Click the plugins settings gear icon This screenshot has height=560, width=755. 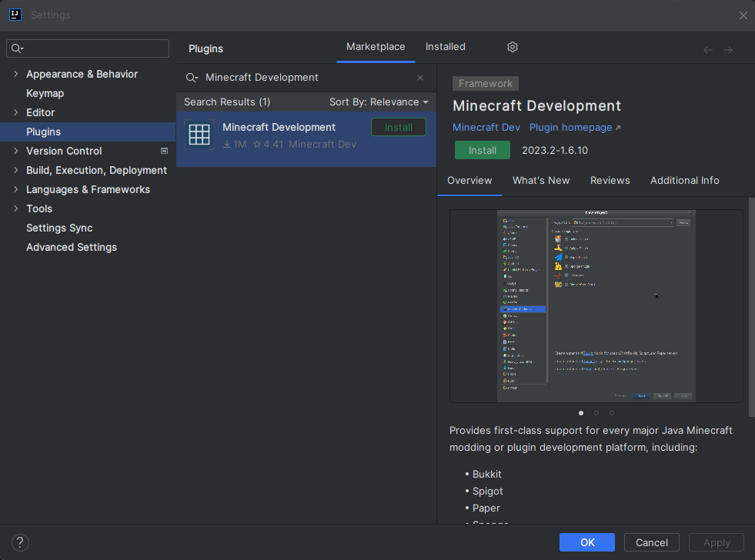tap(513, 47)
